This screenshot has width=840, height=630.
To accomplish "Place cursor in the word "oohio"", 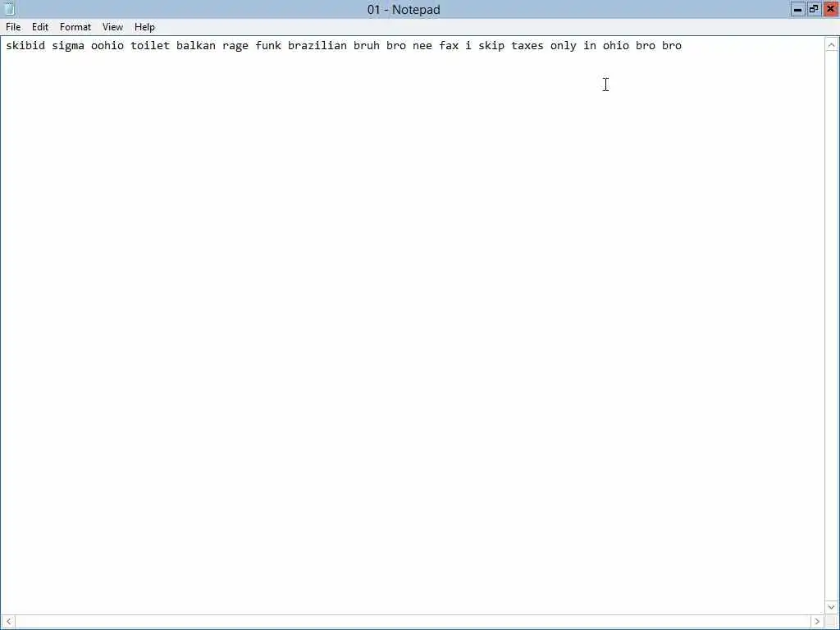I will tap(107, 46).
